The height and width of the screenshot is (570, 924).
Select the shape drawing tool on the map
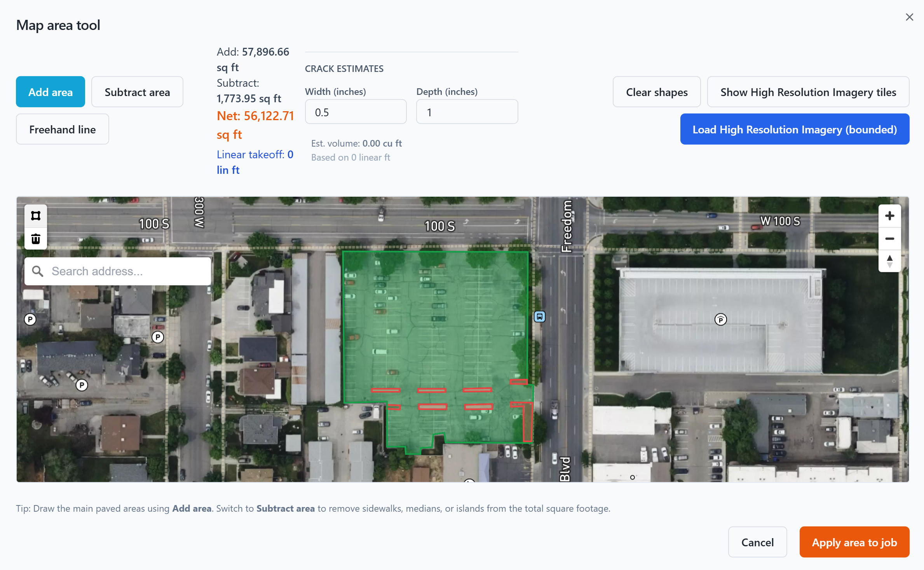[x=35, y=215]
